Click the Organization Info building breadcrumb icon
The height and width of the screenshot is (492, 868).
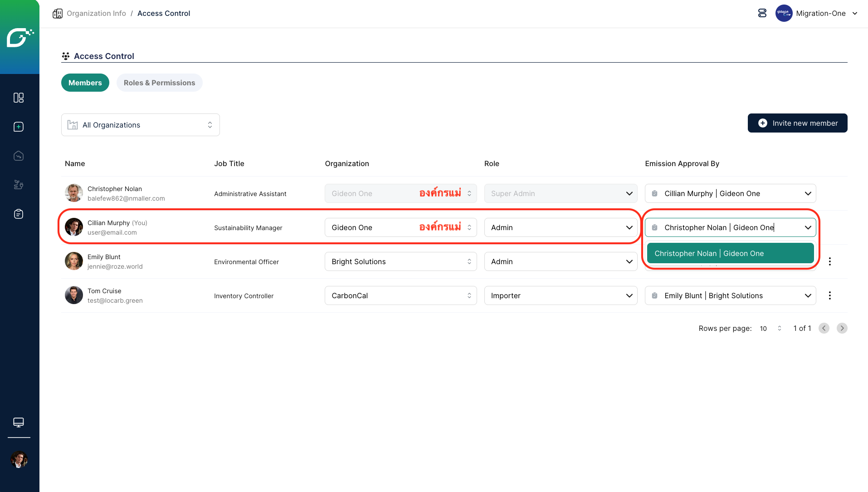[58, 14]
